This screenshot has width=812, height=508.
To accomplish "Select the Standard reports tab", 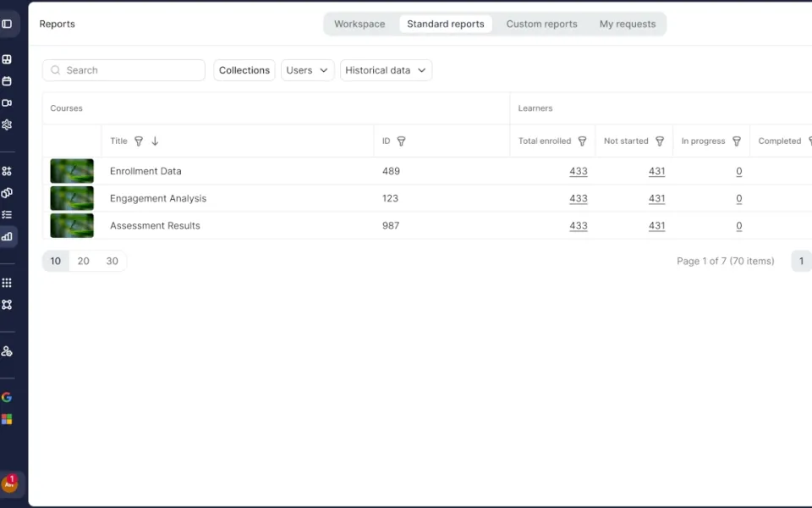I will pyautogui.click(x=446, y=24).
